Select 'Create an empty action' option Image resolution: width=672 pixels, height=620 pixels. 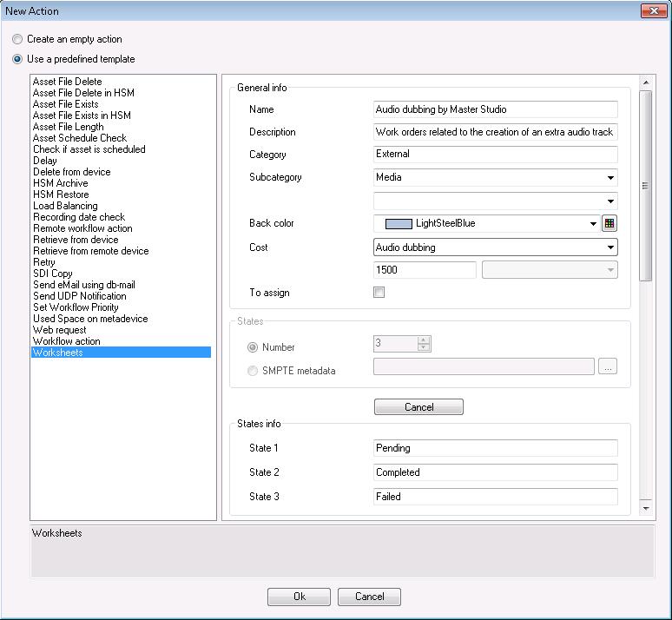point(17,39)
